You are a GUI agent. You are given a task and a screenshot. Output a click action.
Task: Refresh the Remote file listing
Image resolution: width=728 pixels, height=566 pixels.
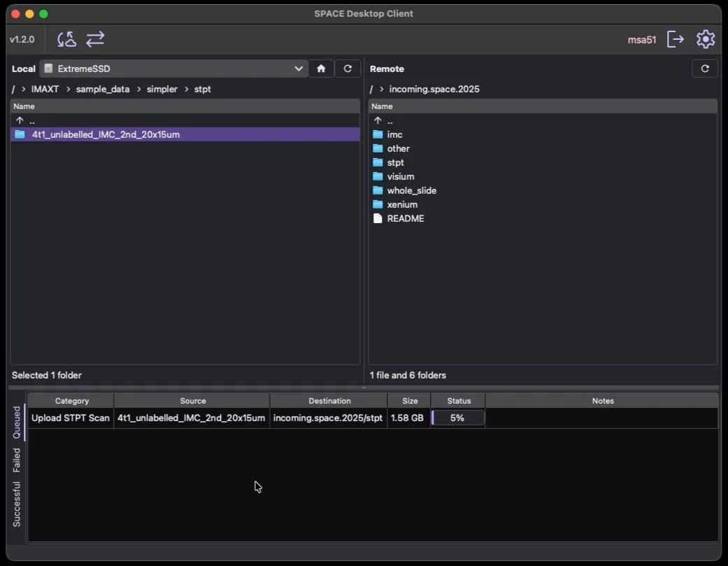[x=705, y=69]
